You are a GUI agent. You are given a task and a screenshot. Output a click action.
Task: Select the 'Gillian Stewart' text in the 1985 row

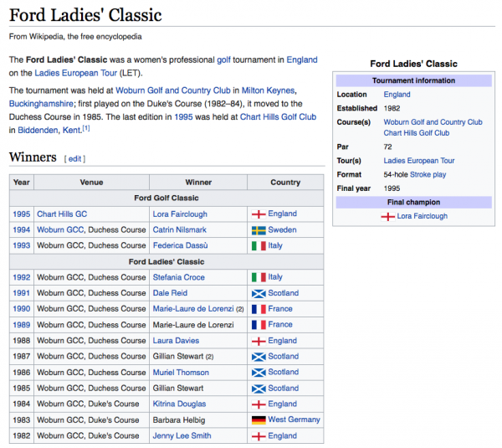[x=178, y=389]
